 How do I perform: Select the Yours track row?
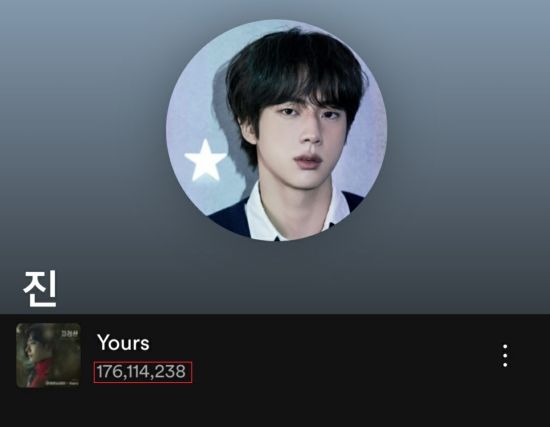[275, 355]
